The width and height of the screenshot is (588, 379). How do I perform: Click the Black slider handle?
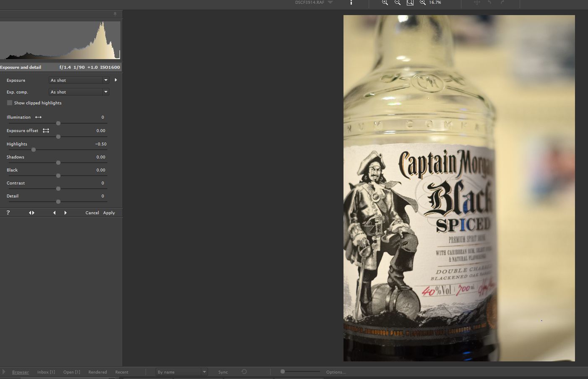[58, 176]
